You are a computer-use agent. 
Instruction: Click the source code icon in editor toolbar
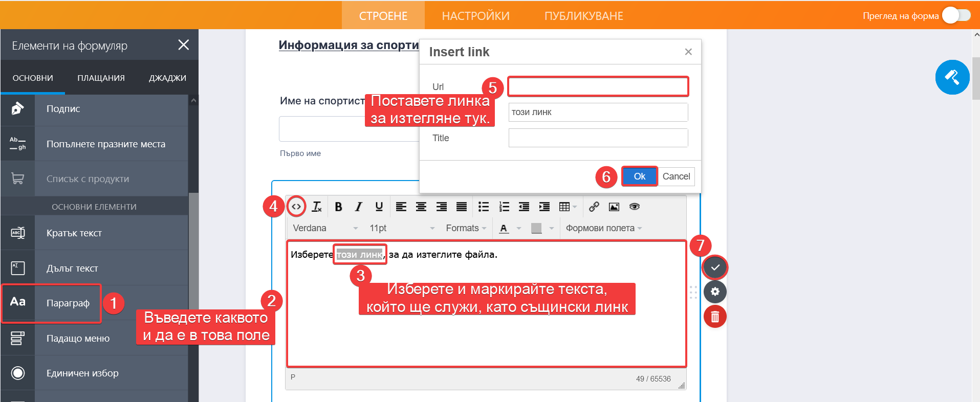[296, 207]
